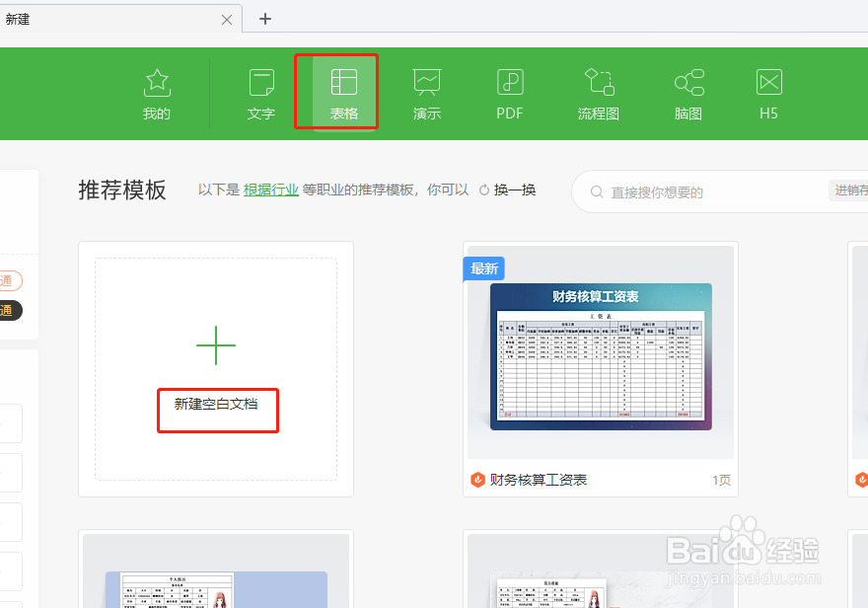
Task: Open the 财务核算工资表 template thumbnail
Action: click(x=599, y=359)
